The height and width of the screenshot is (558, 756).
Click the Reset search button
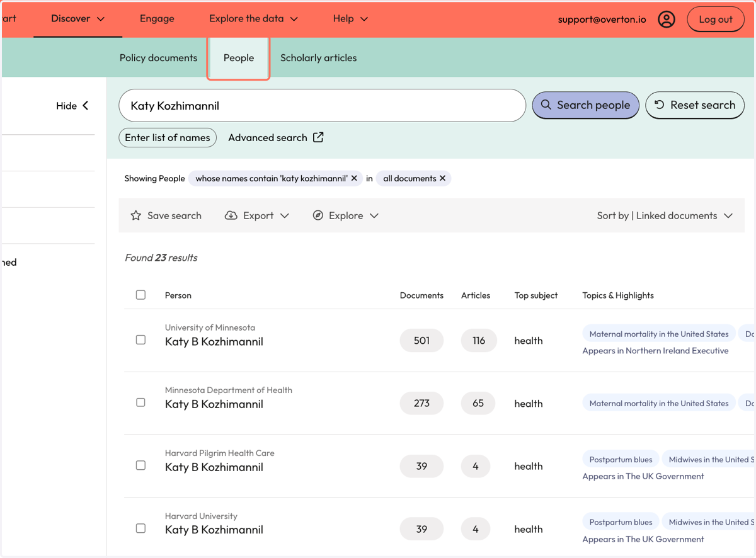[695, 105]
